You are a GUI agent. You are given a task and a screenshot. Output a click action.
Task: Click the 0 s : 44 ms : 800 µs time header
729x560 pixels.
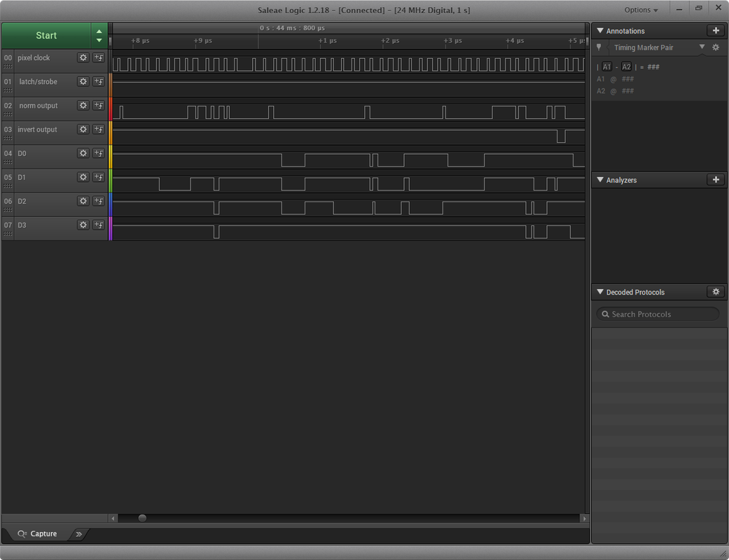coord(292,28)
